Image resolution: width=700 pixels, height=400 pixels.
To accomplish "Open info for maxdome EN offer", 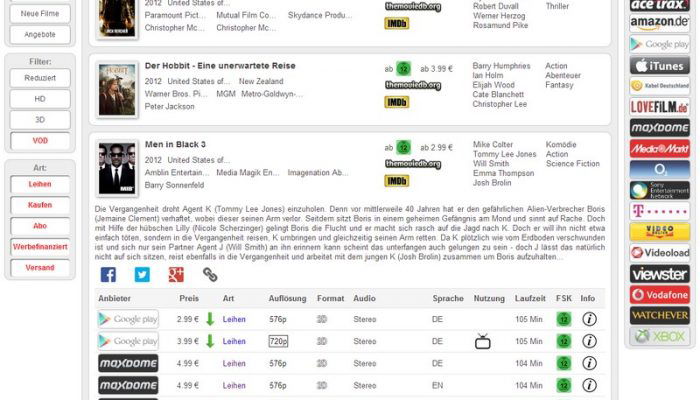I will (x=589, y=385).
